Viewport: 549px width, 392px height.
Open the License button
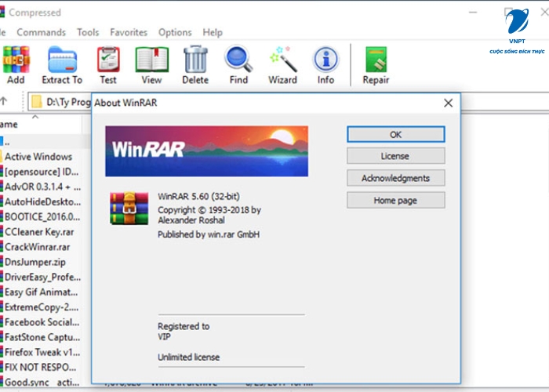tap(396, 156)
